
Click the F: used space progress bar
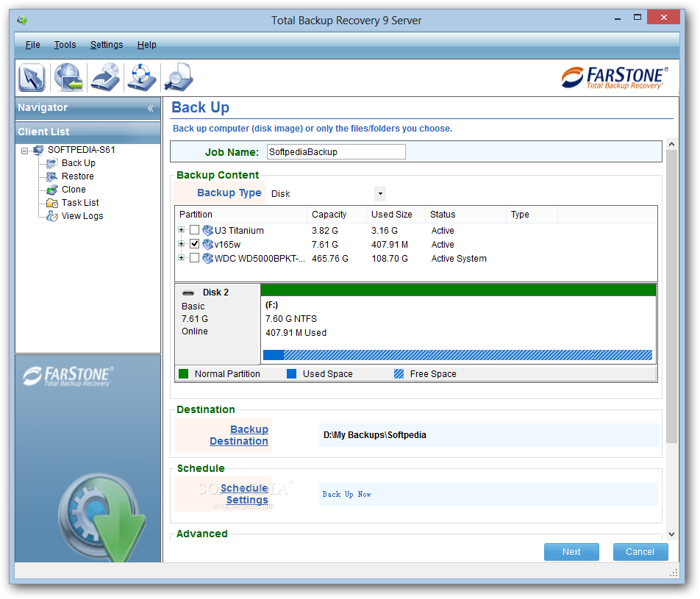457,355
